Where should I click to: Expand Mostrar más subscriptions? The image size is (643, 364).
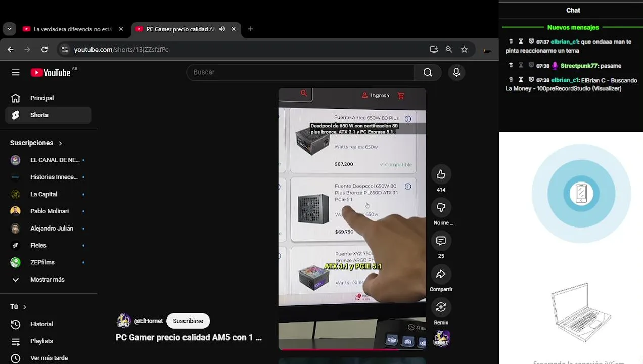tap(49, 280)
